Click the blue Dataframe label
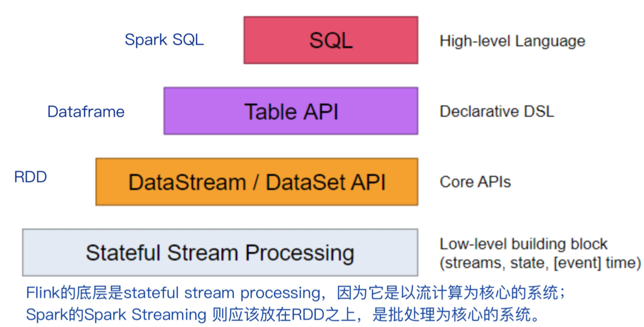 [86, 112]
